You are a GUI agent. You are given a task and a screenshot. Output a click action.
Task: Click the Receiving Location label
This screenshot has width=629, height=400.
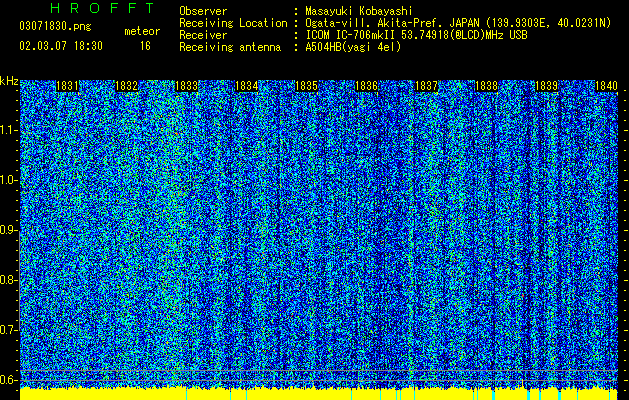233,23
